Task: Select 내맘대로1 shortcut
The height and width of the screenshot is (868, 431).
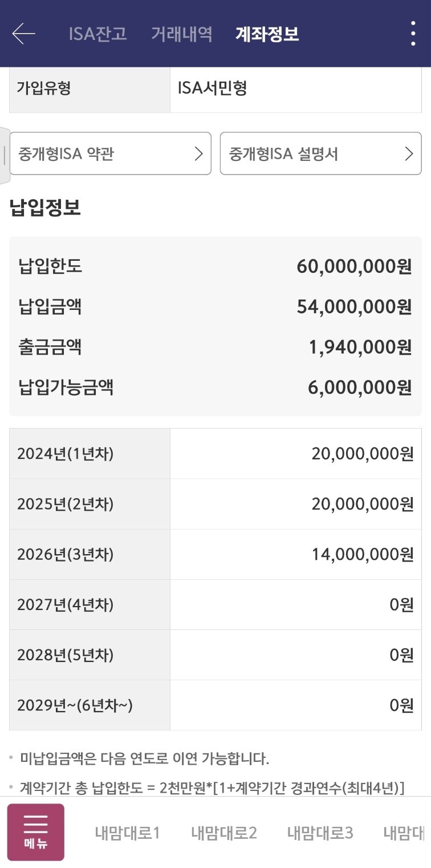Action: click(127, 833)
